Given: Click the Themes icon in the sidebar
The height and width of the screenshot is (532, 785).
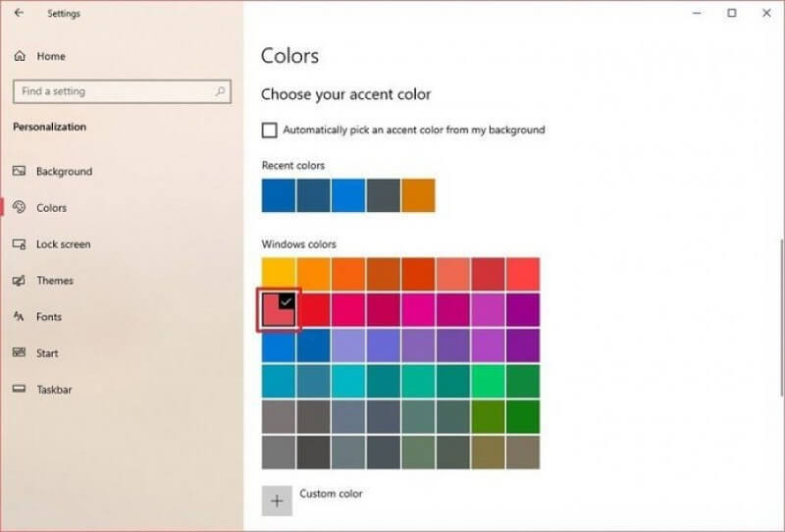Looking at the screenshot, I should pyautogui.click(x=19, y=280).
